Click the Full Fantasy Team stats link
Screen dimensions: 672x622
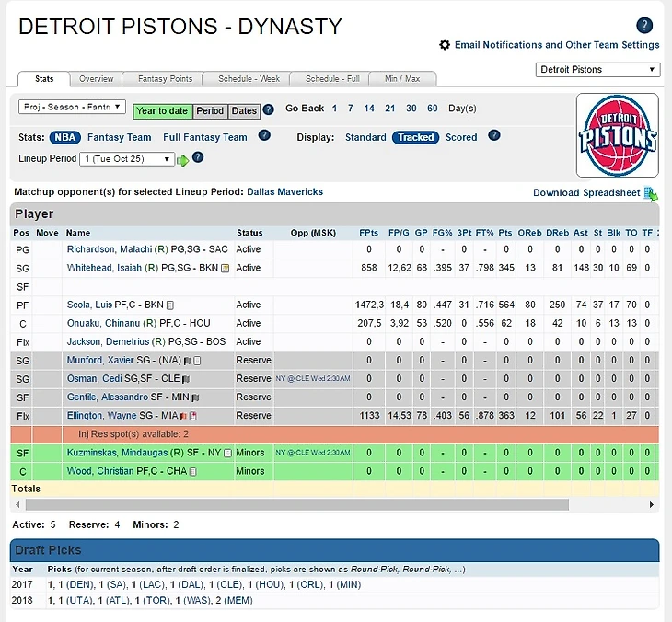tap(205, 137)
